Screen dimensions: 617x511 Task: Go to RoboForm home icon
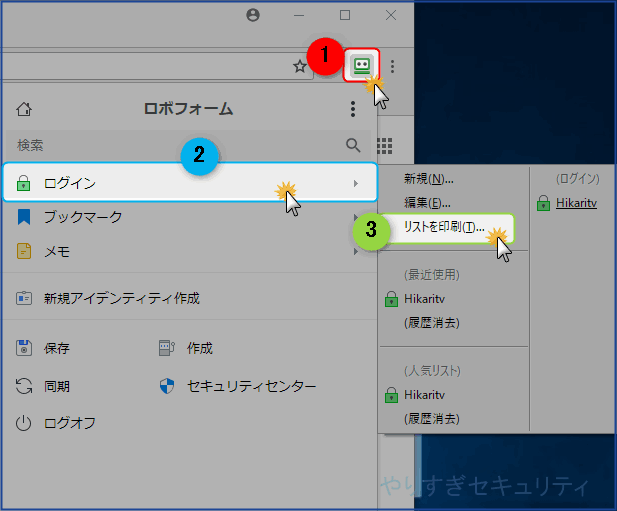pyautogui.click(x=24, y=109)
